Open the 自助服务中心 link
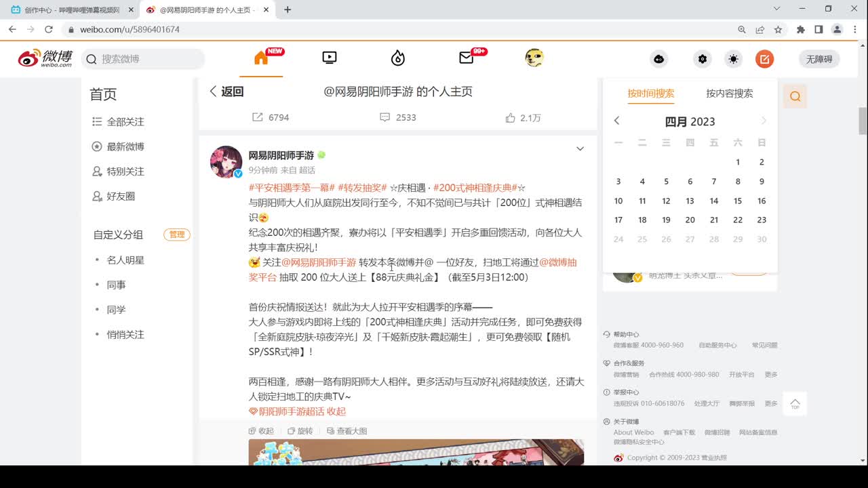The width and height of the screenshot is (868, 488). pyautogui.click(x=717, y=345)
